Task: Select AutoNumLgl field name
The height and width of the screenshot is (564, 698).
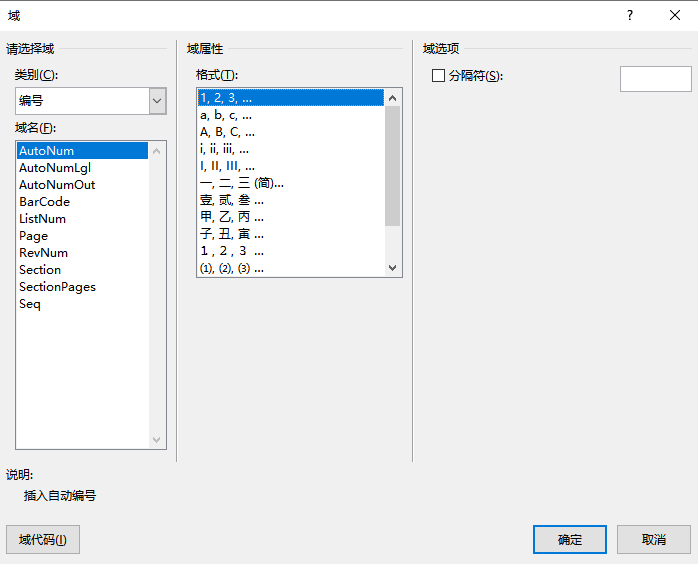Action: (82, 168)
